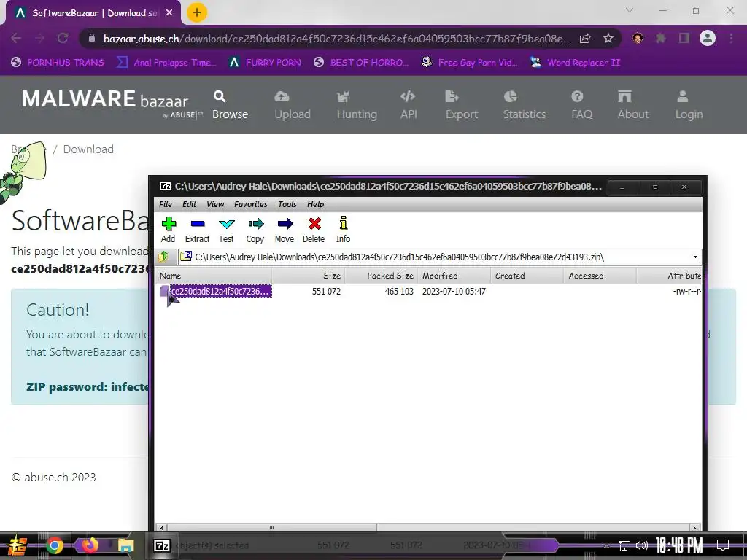The image size is (747, 560).
Task: Open the API page on MalwareBazaar
Action: point(409,105)
